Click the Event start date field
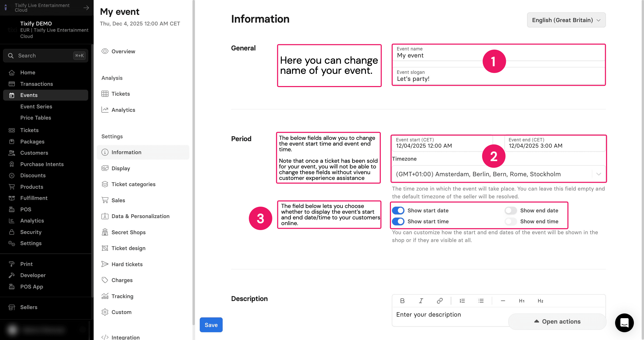The width and height of the screenshot is (644, 340). click(442, 143)
